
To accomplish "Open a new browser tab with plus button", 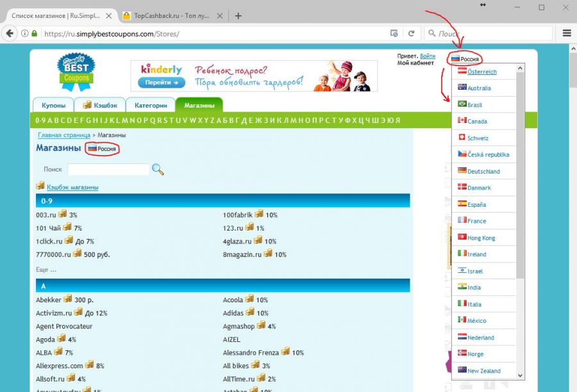I will [x=238, y=16].
